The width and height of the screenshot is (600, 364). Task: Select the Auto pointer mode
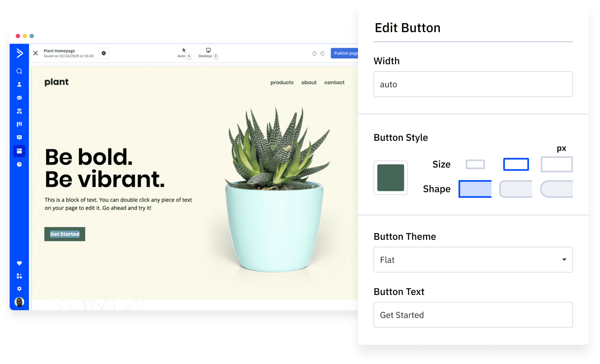pos(184,53)
